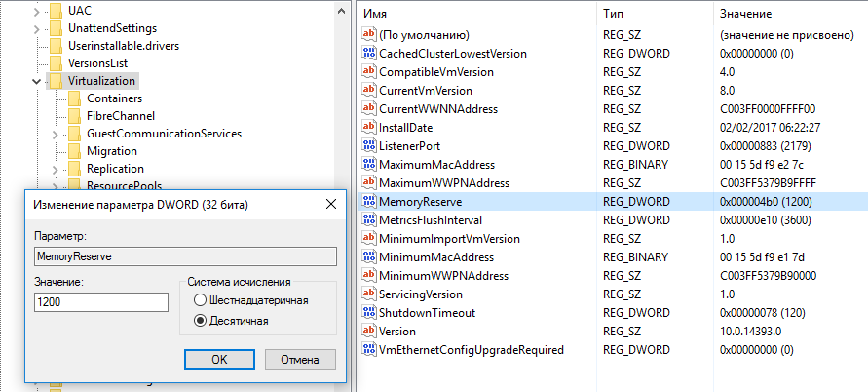The height and width of the screenshot is (392, 868).
Task: Click the Version string value icon
Action: 368,331
